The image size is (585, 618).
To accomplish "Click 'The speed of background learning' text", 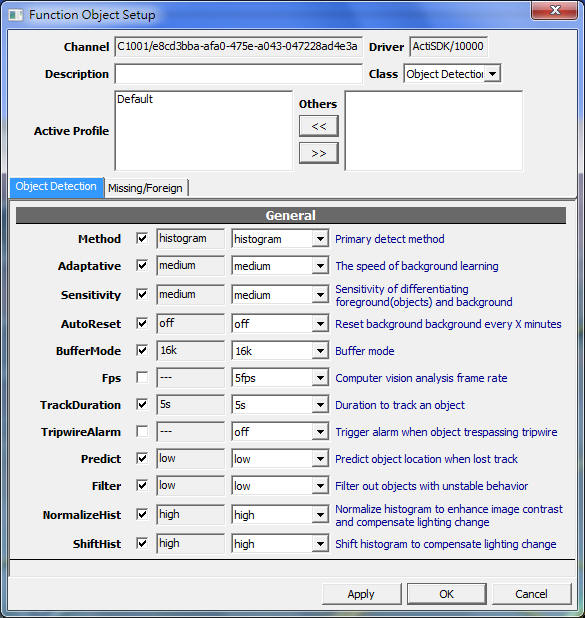I will 417,266.
